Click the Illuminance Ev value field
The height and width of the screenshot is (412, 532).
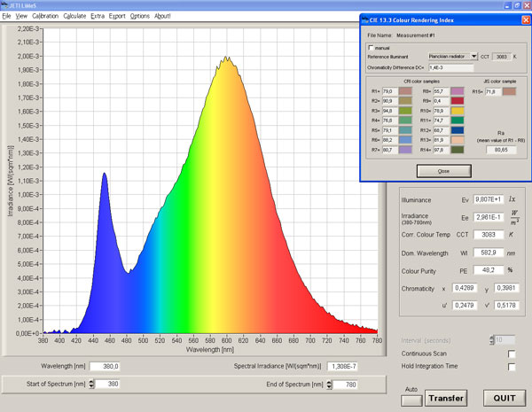coord(489,199)
